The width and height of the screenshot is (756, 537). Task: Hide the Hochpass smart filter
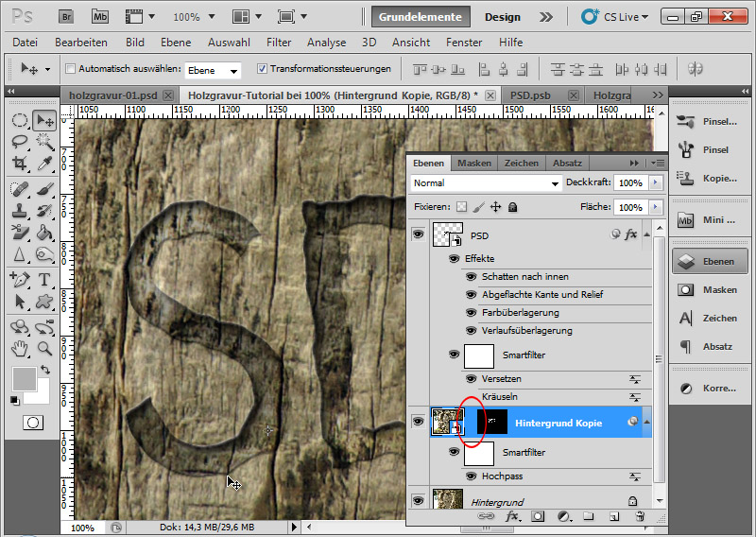[471, 476]
